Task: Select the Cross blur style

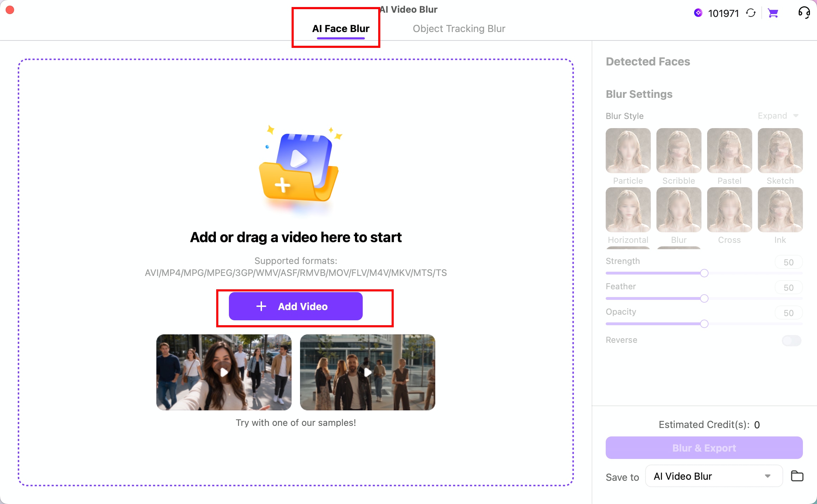Action: click(x=729, y=209)
